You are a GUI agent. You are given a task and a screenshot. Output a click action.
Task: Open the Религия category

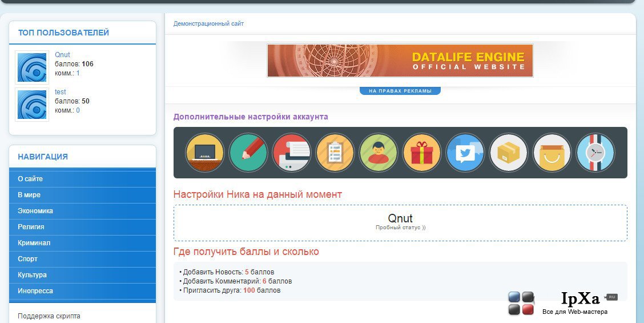click(83, 227)
